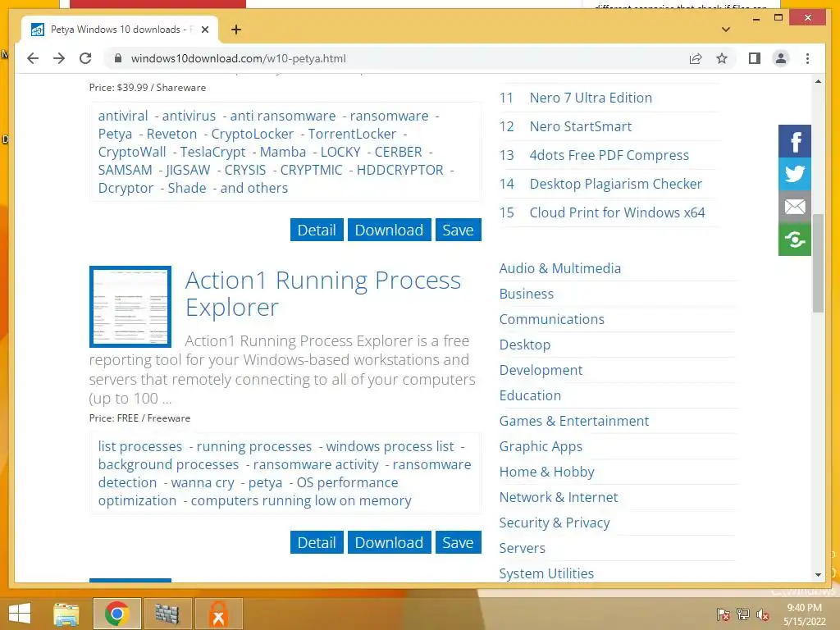Open the System Utilities category
840x630 pixels.
tap(546, 573)
